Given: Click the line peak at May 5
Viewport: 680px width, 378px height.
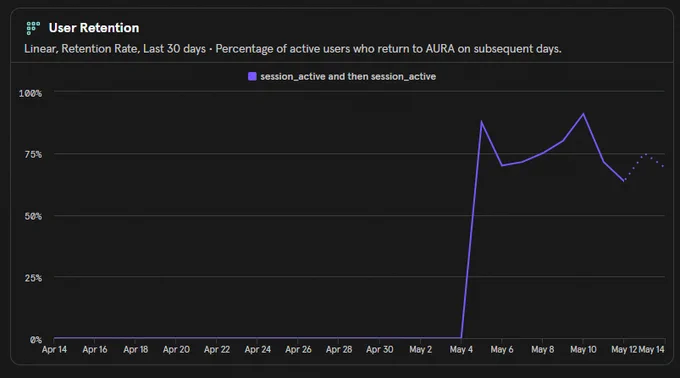Looking at the screenshot, I should 481,122.
